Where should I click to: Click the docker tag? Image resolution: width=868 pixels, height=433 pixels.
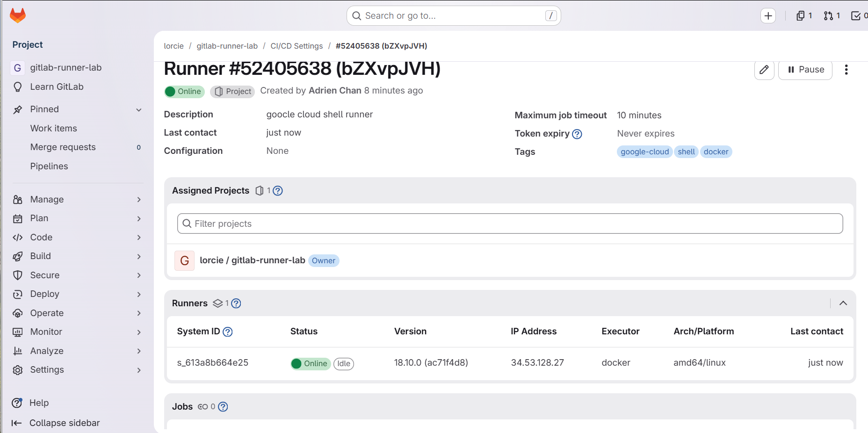click(716, 152)
